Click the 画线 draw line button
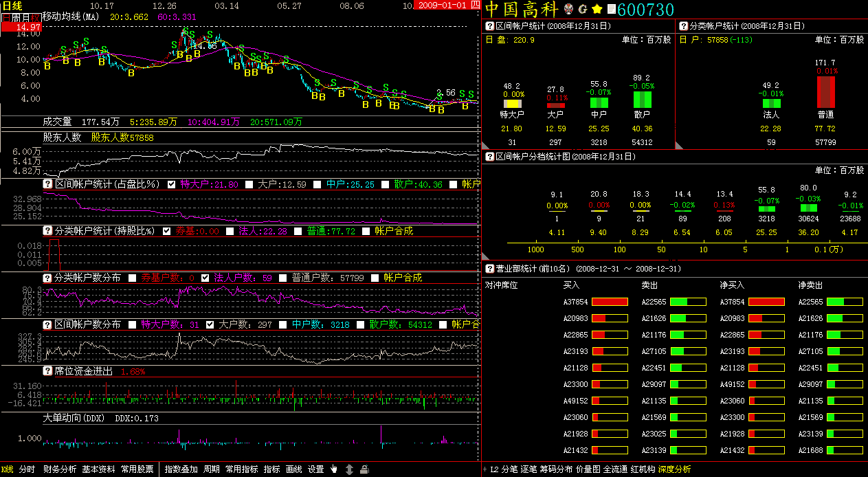This screenshot has width=868, height=477. tap(293, 469)
